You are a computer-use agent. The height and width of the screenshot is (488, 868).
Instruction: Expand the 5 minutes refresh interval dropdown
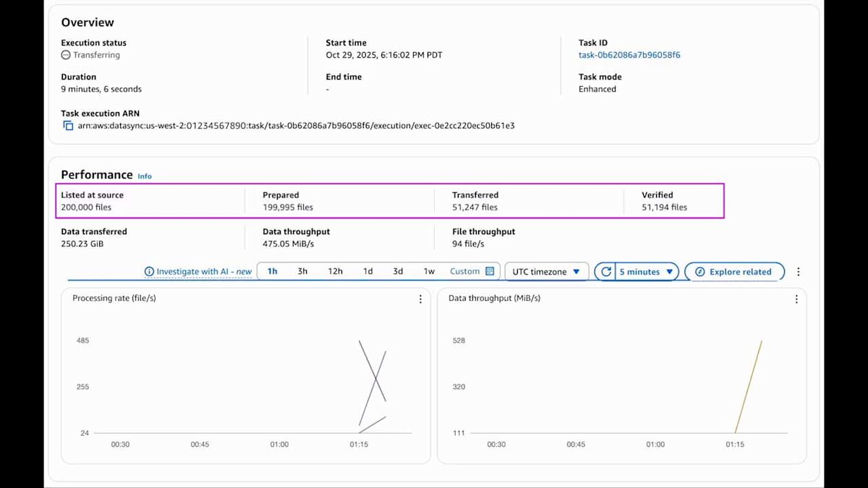point(646,272)
